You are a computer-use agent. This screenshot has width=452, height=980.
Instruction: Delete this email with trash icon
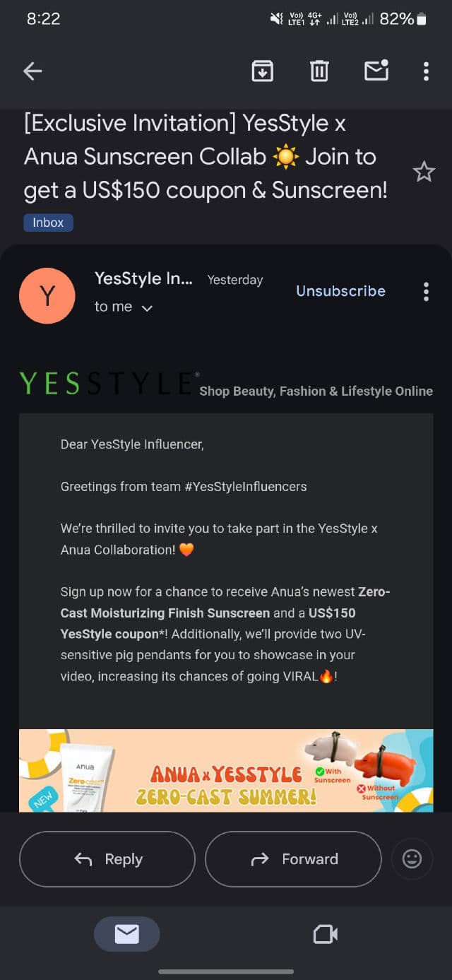coord(319,71)
